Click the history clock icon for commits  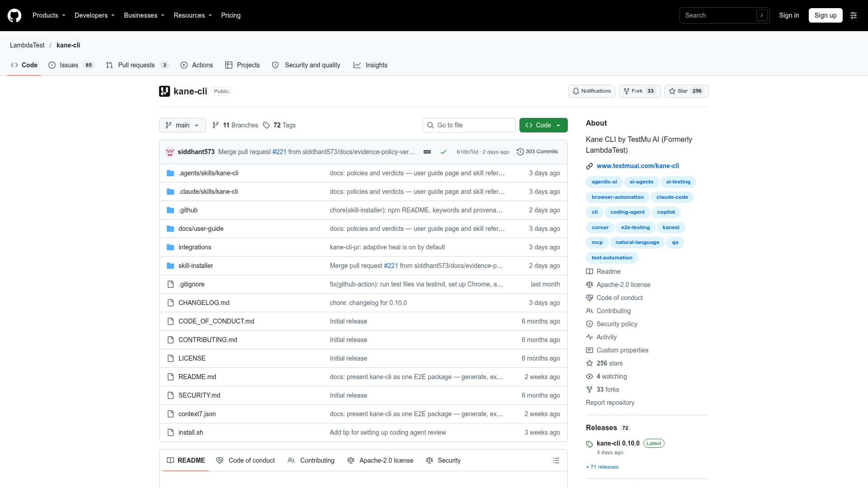[520, 152]
